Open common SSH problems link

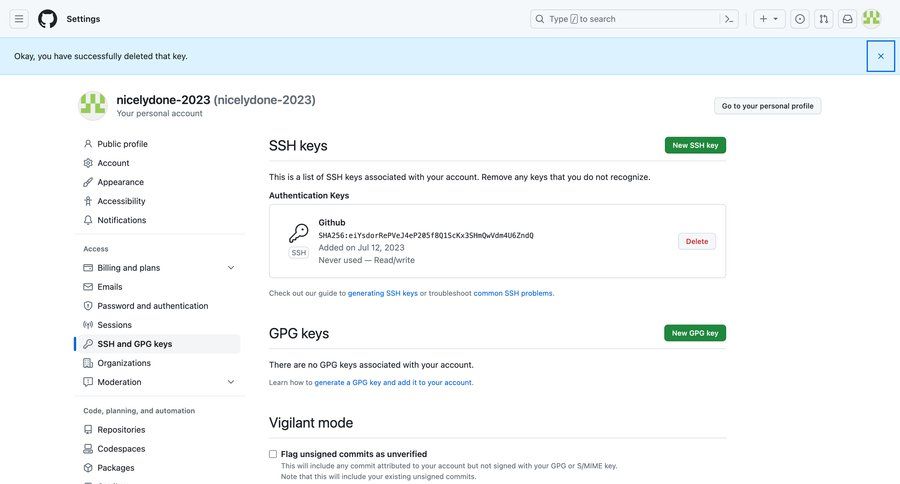[513, 293]
